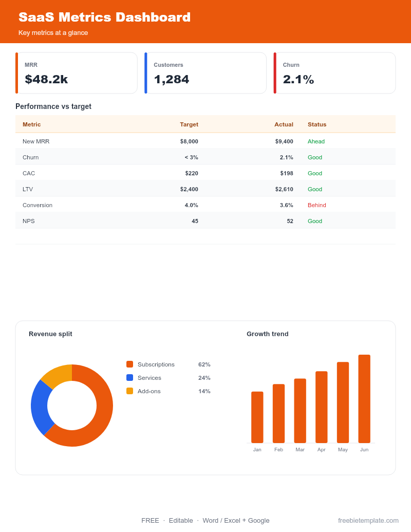The width and height of the screenshot is (411, 532).
Task: Click the $198 actual cell
Action: (x=287, y=173)
